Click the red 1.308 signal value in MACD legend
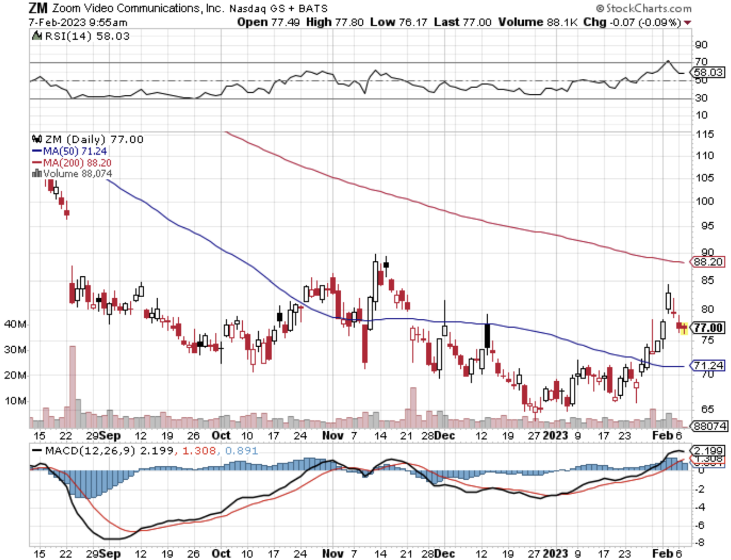 pyautogui.click(x=199, y=451)
